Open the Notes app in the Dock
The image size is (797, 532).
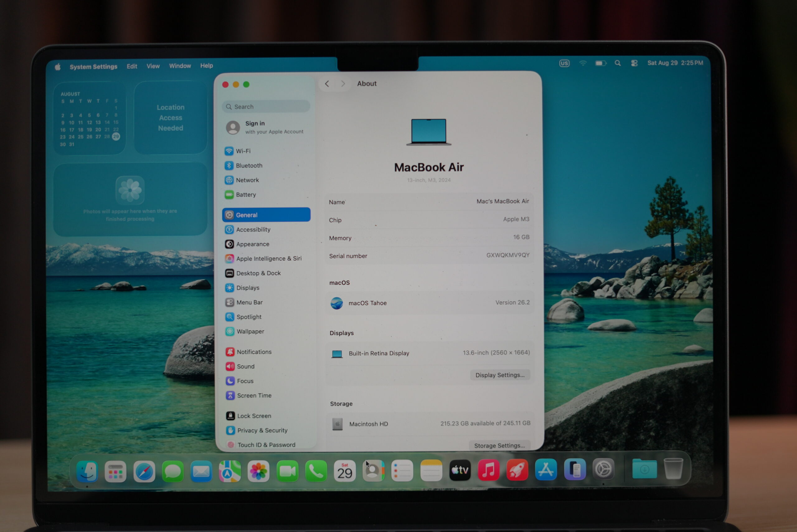[431, 471]
